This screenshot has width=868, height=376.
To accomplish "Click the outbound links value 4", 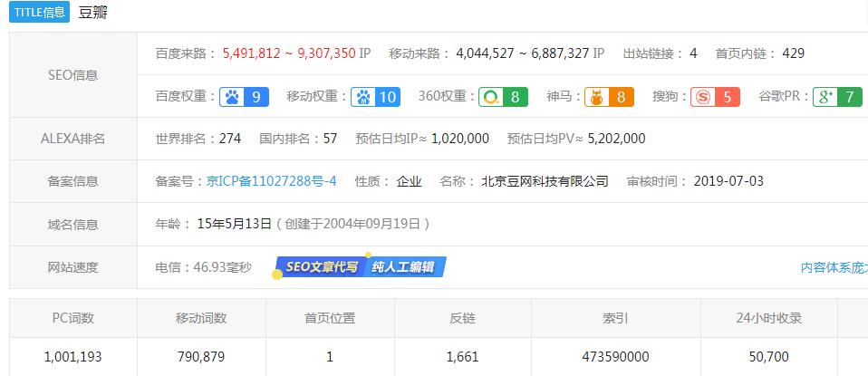I will (x=693, y=53).
